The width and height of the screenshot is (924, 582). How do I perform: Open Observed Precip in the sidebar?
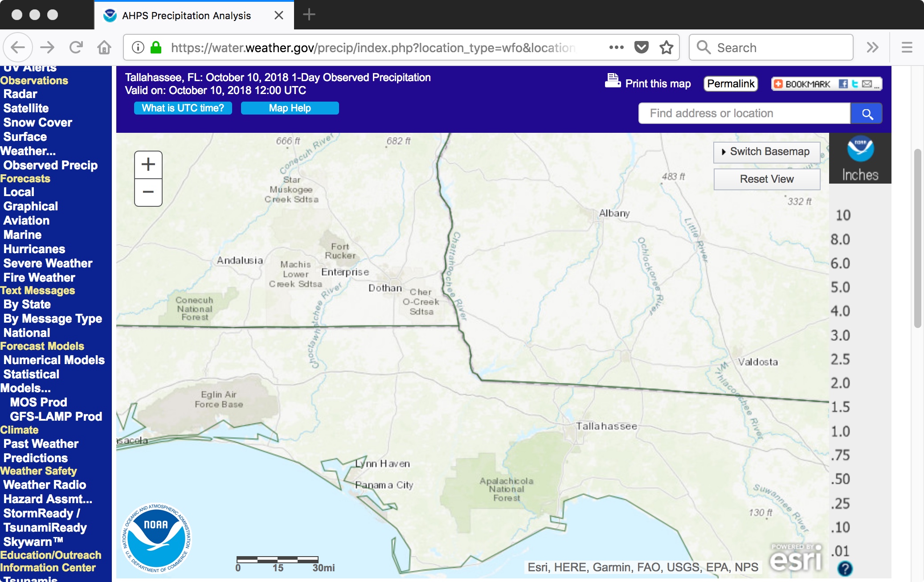50,165
